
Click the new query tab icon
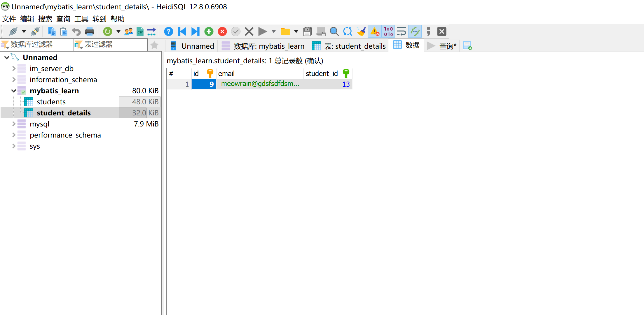467,46
